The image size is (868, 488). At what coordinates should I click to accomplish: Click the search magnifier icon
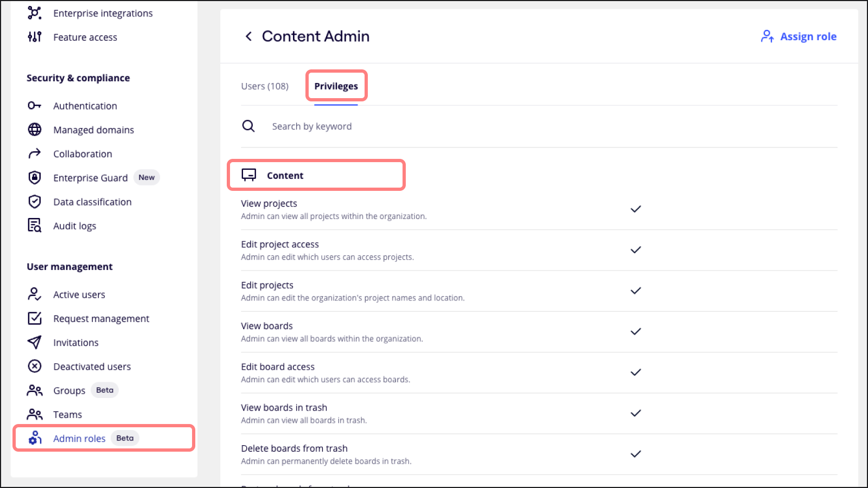pos(248,126)
